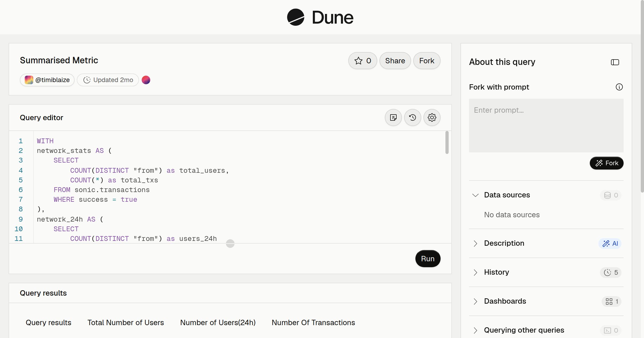Collapse the About this query sidebar panel
644x338 pixels.
click(615, 62)
